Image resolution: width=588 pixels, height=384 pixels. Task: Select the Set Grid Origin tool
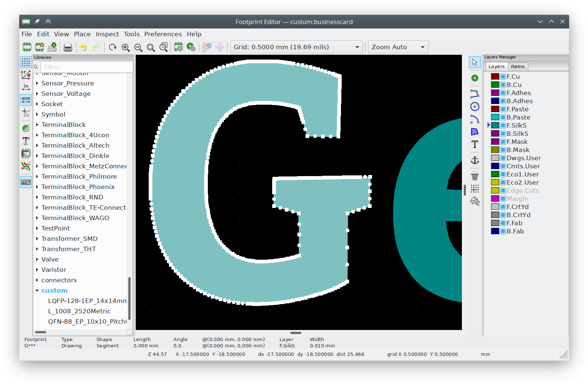(475, 189)
